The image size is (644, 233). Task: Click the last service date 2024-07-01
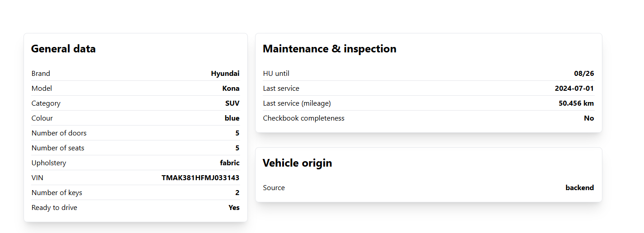[x=574, y=88]
